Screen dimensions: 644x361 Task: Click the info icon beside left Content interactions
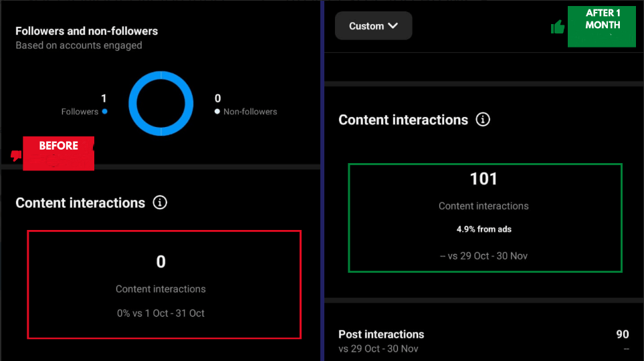160,203
